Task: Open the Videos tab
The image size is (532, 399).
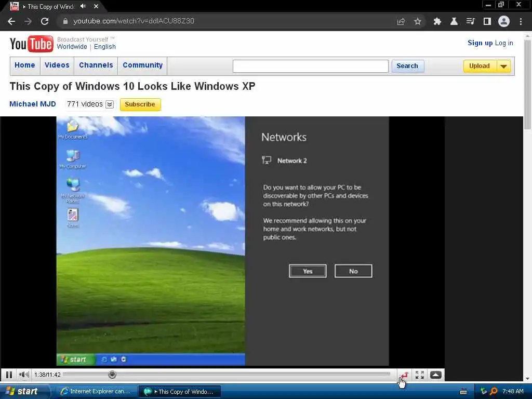Action: [x=57, y=65]
